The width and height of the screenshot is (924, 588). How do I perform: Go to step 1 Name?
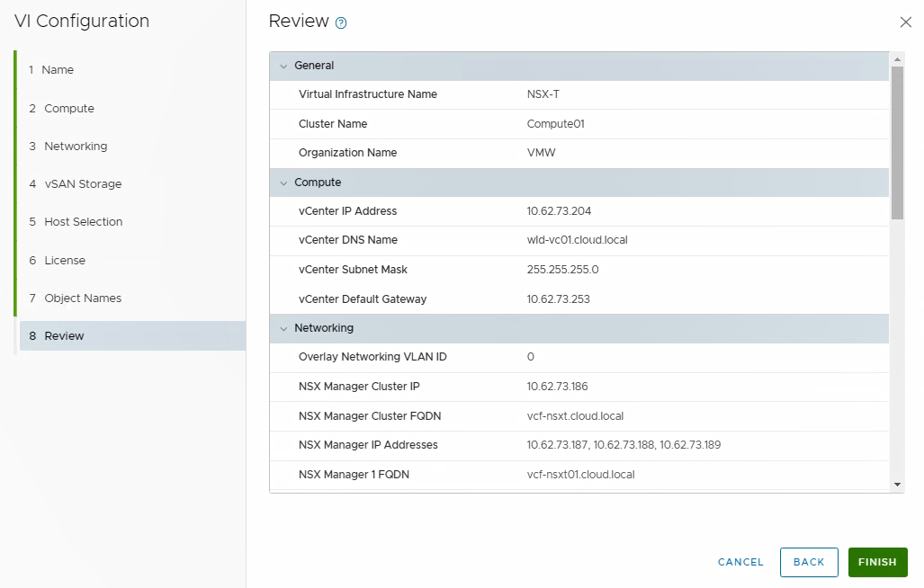pyautogui.click(x=58, y=70)
